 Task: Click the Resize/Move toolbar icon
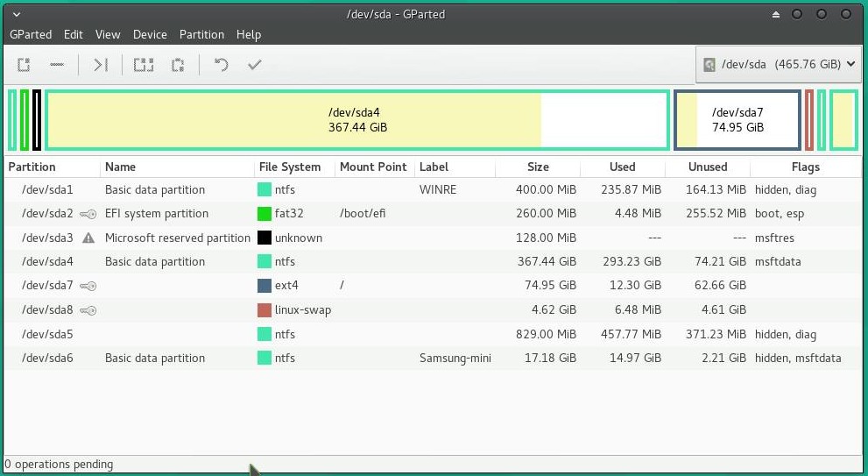(x=100, y=65)
